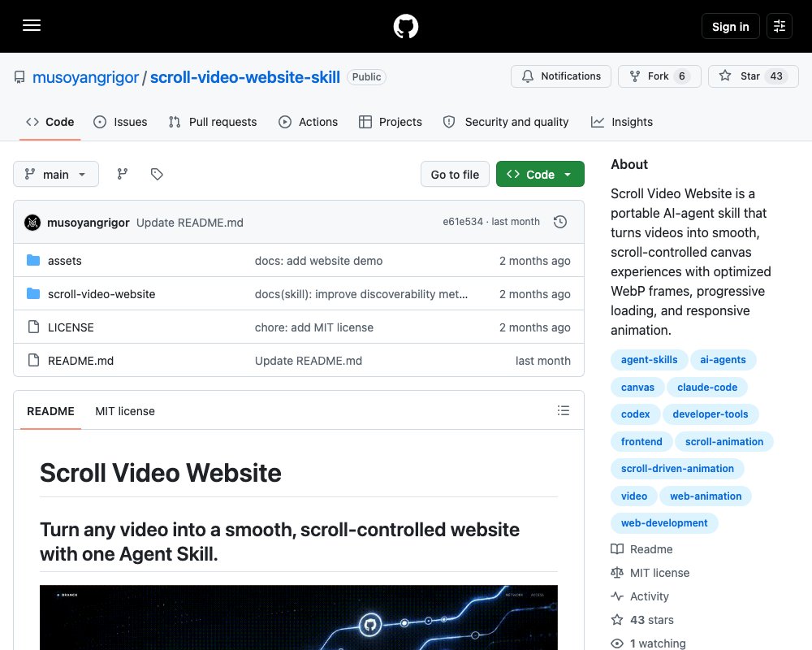This screenshot has height=650, width=812.
Task: Click the video topic tag
Action: tap(634, 496)
